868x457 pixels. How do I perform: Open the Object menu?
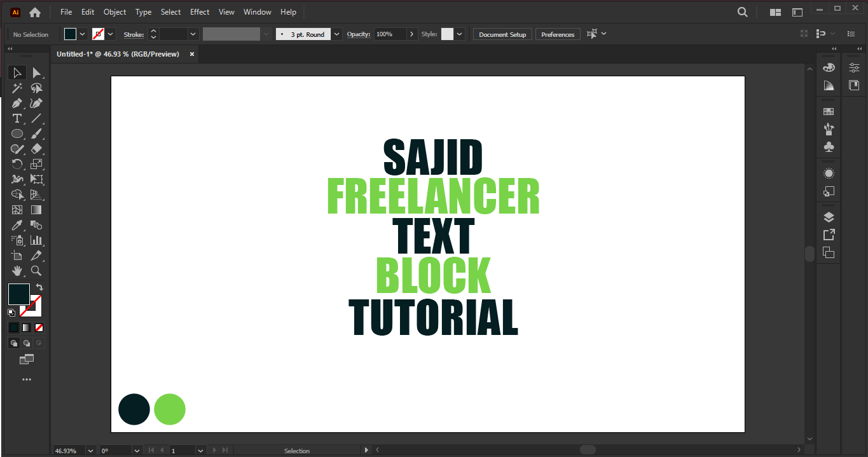115,12
